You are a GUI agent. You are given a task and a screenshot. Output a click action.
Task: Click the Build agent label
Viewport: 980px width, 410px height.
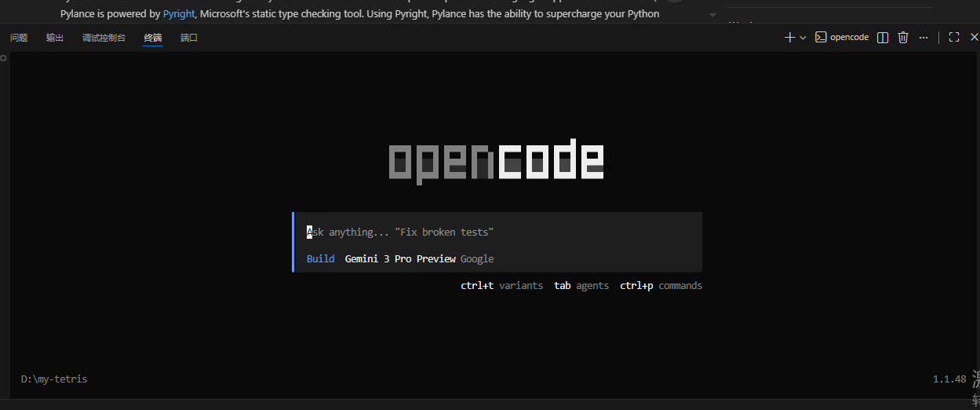point(320,258)
